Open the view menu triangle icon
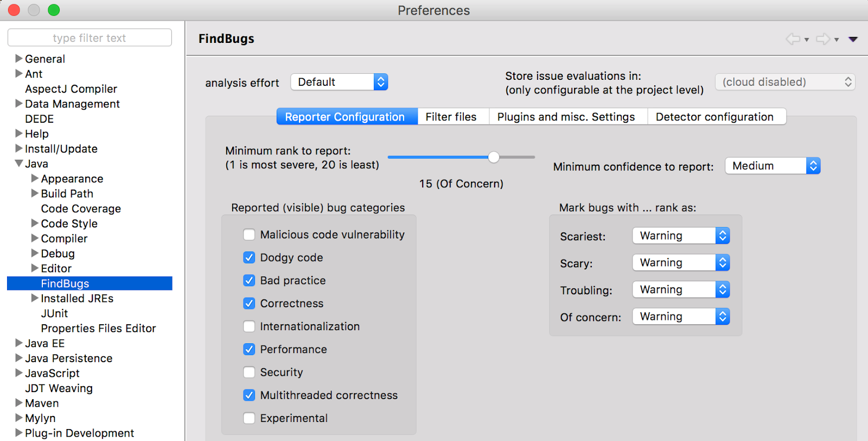This screenshot has height=441, width=868. (853, 39)
